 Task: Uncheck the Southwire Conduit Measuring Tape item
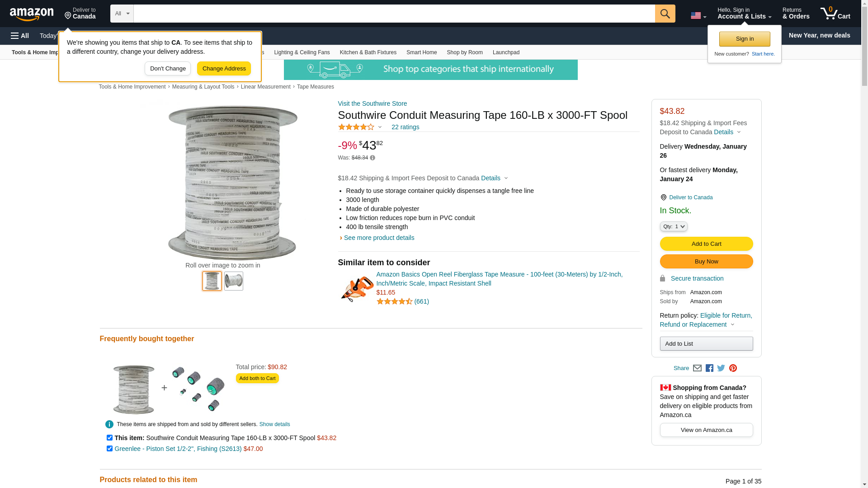109,437
